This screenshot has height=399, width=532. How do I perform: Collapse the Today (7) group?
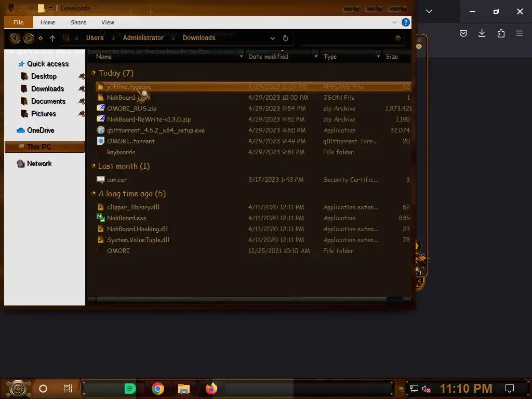click(94, 73)
